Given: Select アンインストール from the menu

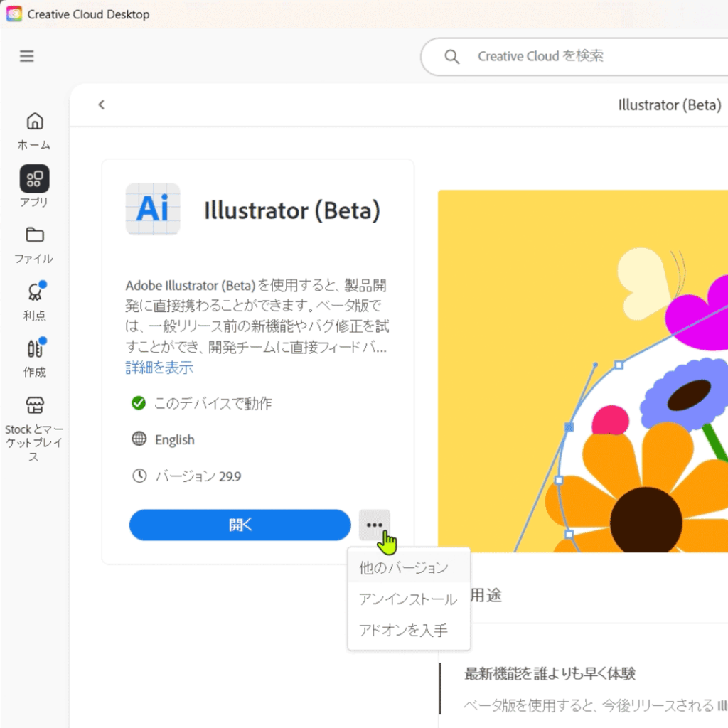Looking at the screenshot, I should pyautogui.click(x=409, y=599).
